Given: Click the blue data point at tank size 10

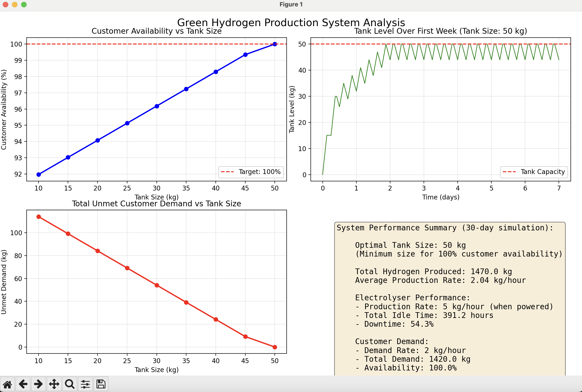Looking at the screenshot, I should click(x=39, y=174).
